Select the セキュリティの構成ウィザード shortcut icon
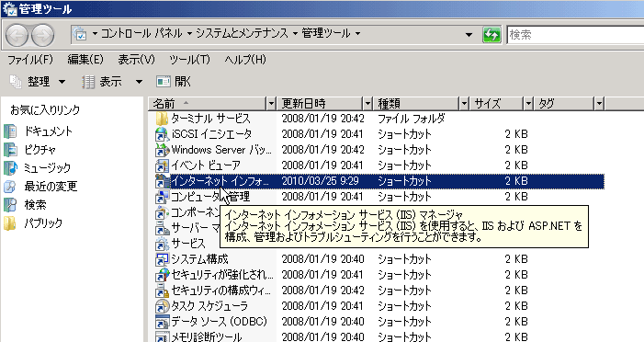This screenshot has width=644, height=342. tap(162, 291)
